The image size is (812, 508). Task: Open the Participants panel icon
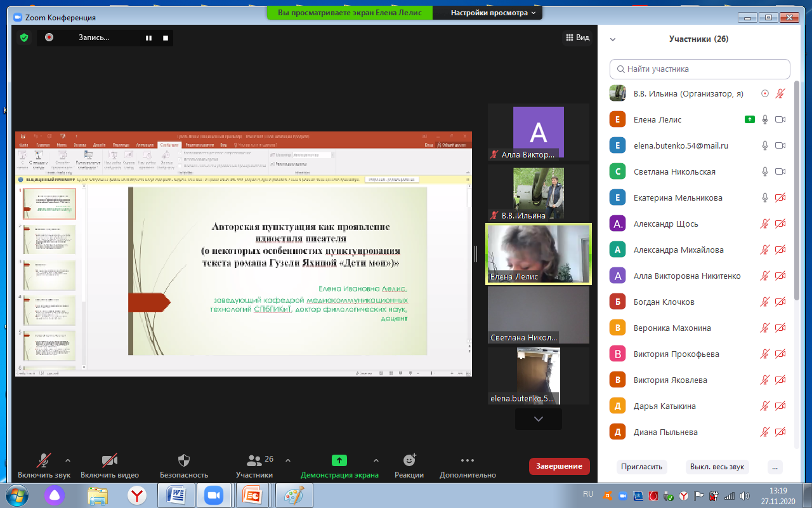[254, 461]
